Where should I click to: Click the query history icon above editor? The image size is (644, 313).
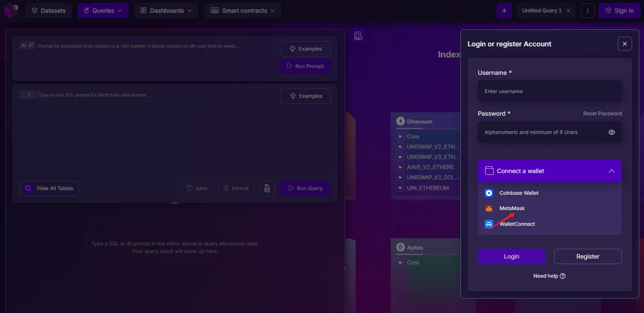point(358,36)
